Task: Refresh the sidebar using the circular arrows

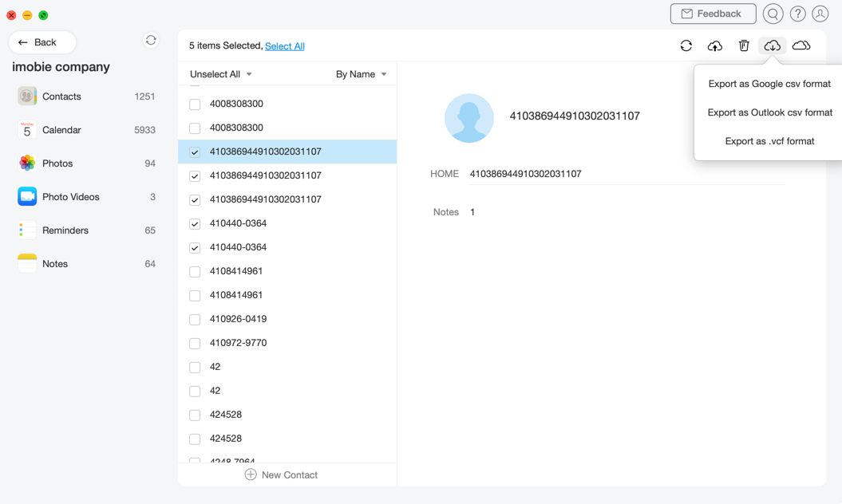Action: [151, 41]
